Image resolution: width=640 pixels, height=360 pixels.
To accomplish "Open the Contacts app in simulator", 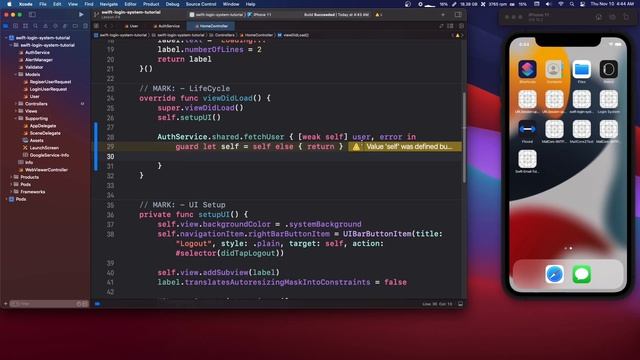I will [x=554, y=69].
